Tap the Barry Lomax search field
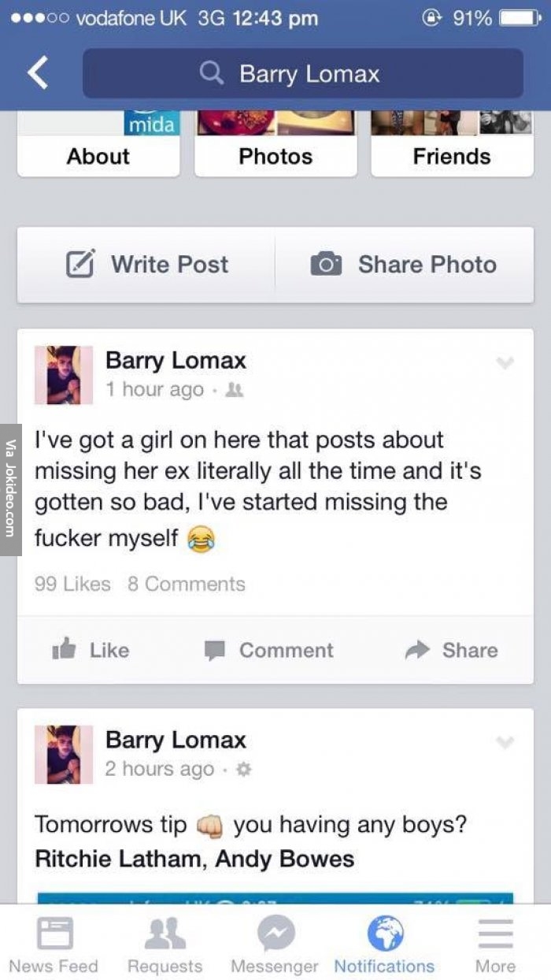The height and width of the screenshot is (980, 551). (303, 73)
